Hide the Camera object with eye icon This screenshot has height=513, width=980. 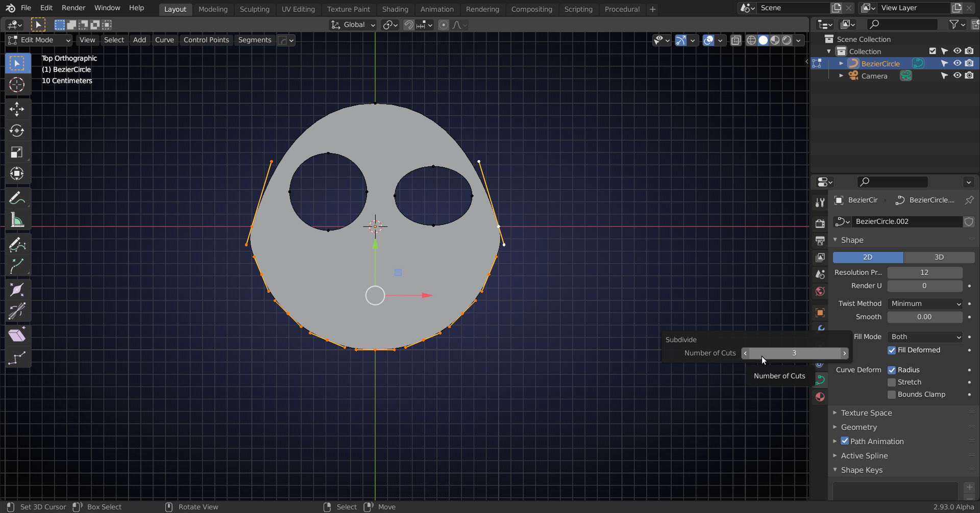(x=957, y=75)
